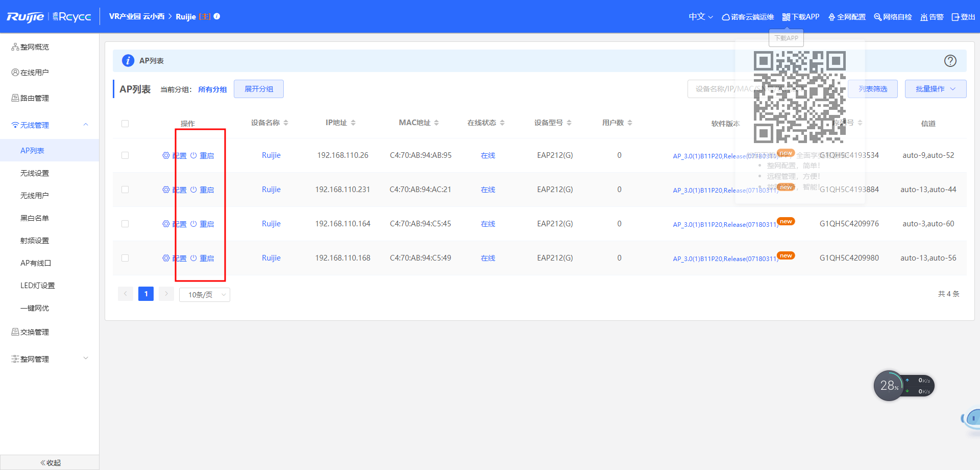The image size is (980, 470).
Task: Click the help question mark icon
Action: [950, 61]
